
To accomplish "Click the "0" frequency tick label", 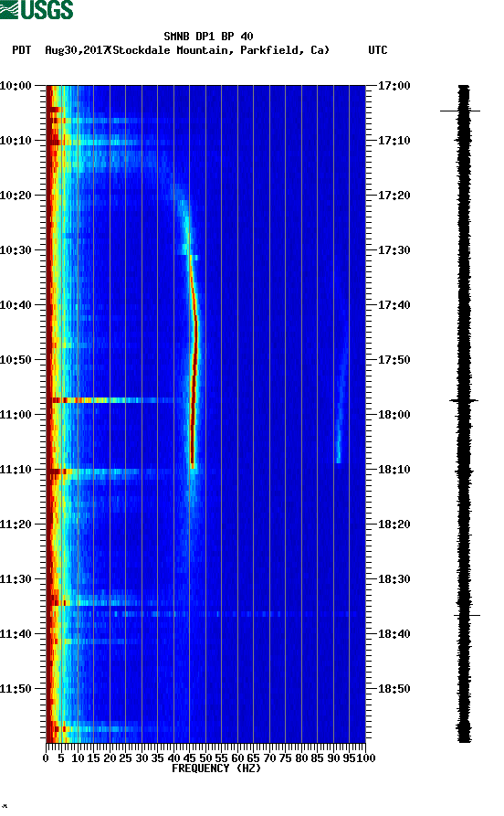I will [47, 758].
